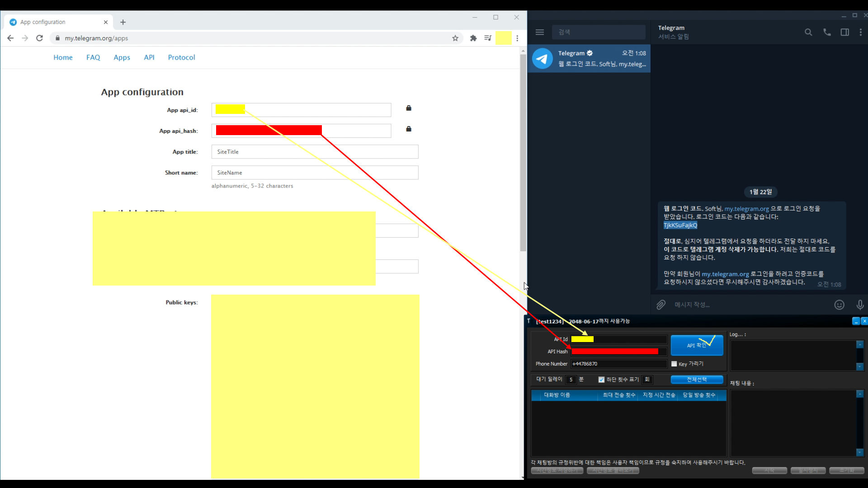Click the 시작 button
Viewport: 868px width, 488px height.
click(769, 471)
